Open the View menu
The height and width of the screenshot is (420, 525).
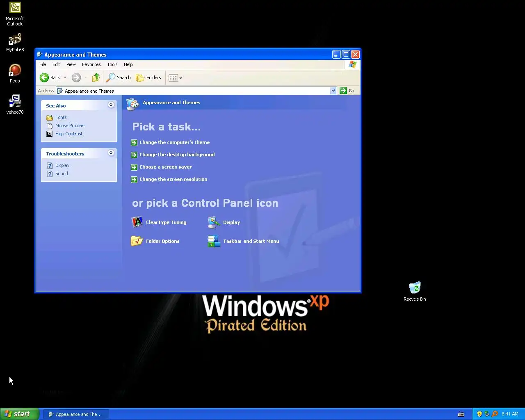pos(71,64)
